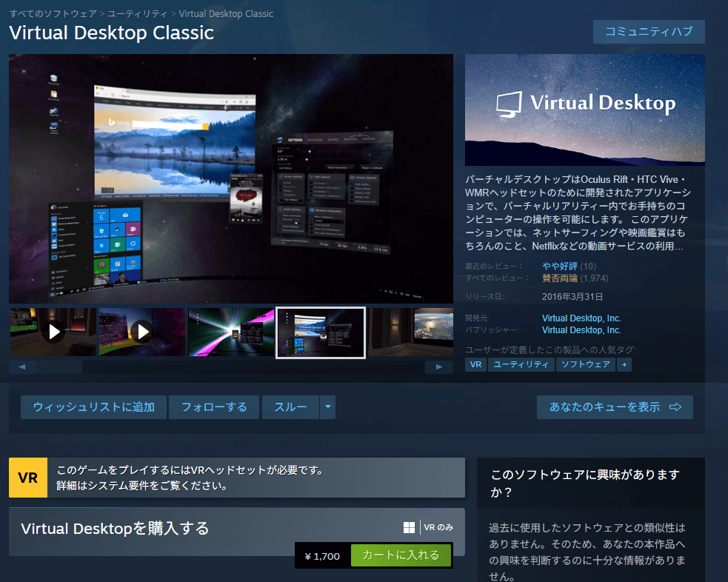
Task: Click フォローする button
Action: (214, 407)
